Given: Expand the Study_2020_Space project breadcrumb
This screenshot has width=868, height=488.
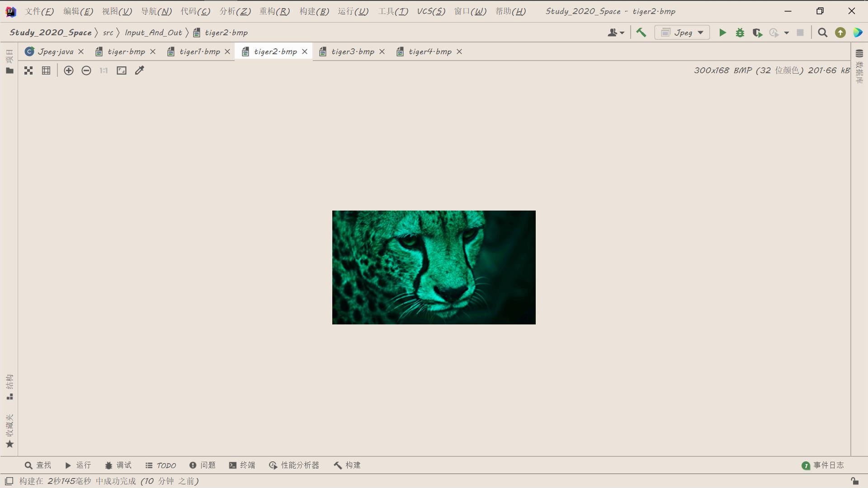Looking at the screenshot, I should pyautogui.click(x=51, y=32).
